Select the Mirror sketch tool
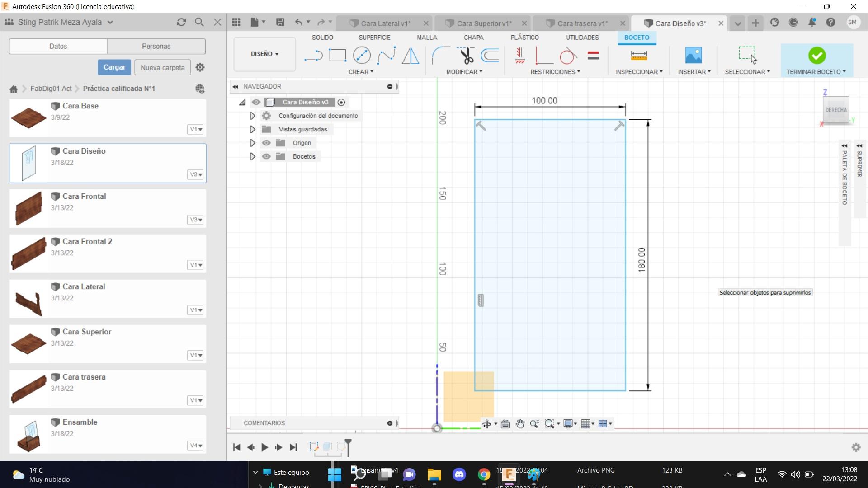868x488 pixels. [x=410, y=56]
